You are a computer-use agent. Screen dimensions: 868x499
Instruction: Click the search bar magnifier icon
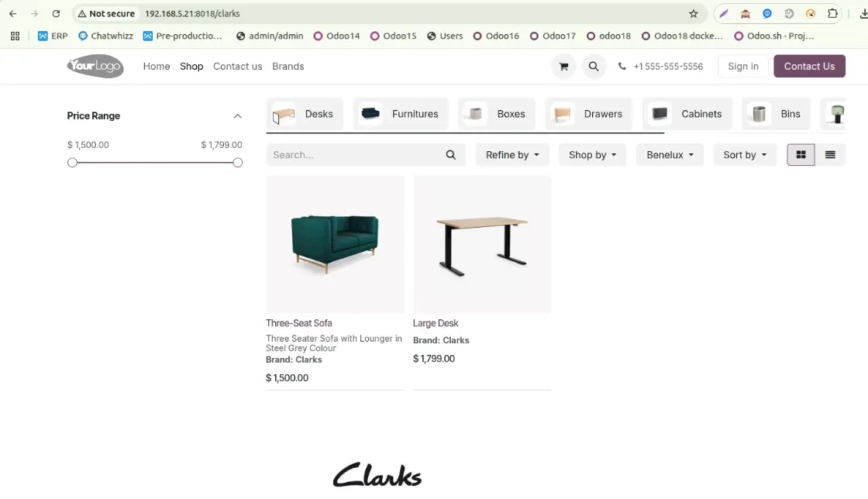(451, 155)
